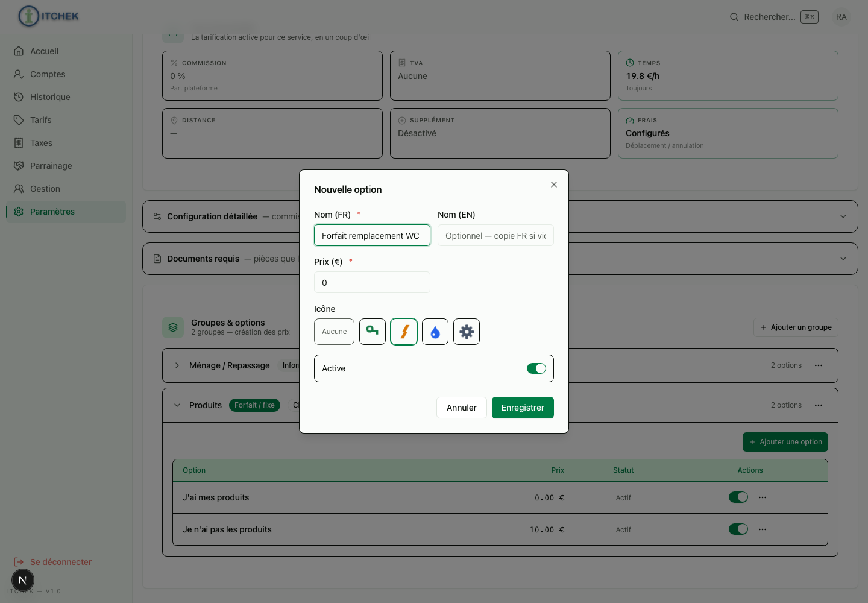
Task: Click the logout arrow icon
Action: click(19, 562)
